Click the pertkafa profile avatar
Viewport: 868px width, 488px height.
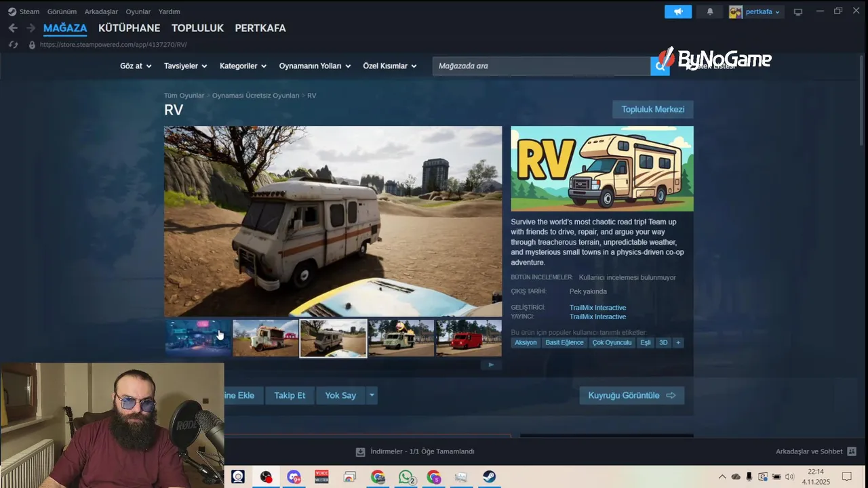[x=736, y=12]
